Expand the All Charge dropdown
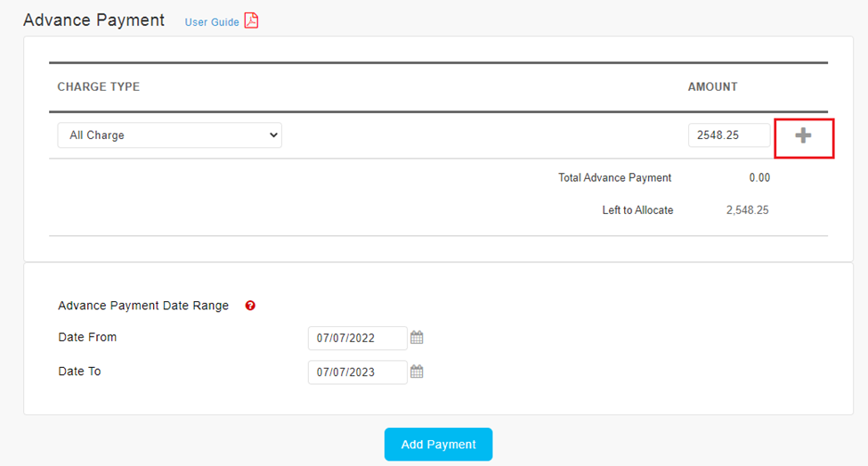Image resolution: width=868 pixels, height=466 pixels. tap(169, 135)
